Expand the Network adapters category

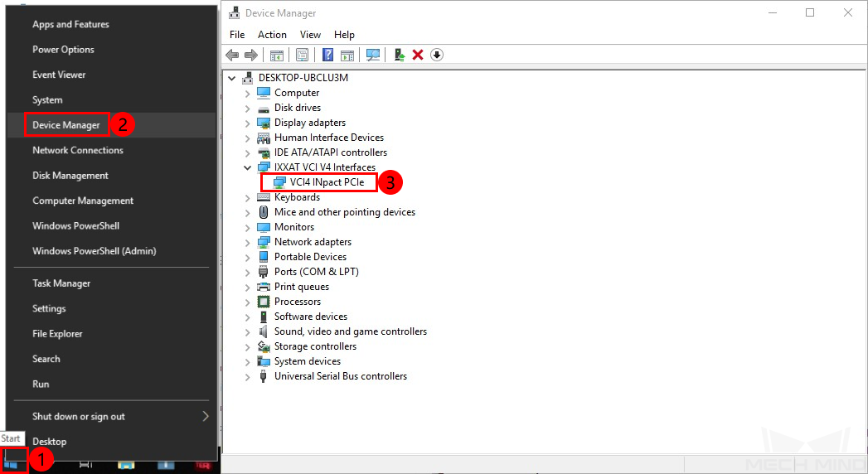tap(247, 242)
